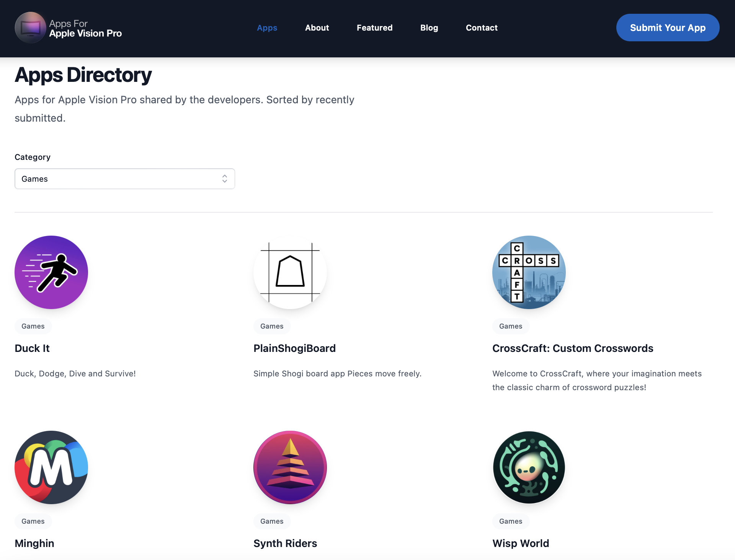
Task: Click the Games tag above PlainShogiBoard title
Action: point(272,326)
